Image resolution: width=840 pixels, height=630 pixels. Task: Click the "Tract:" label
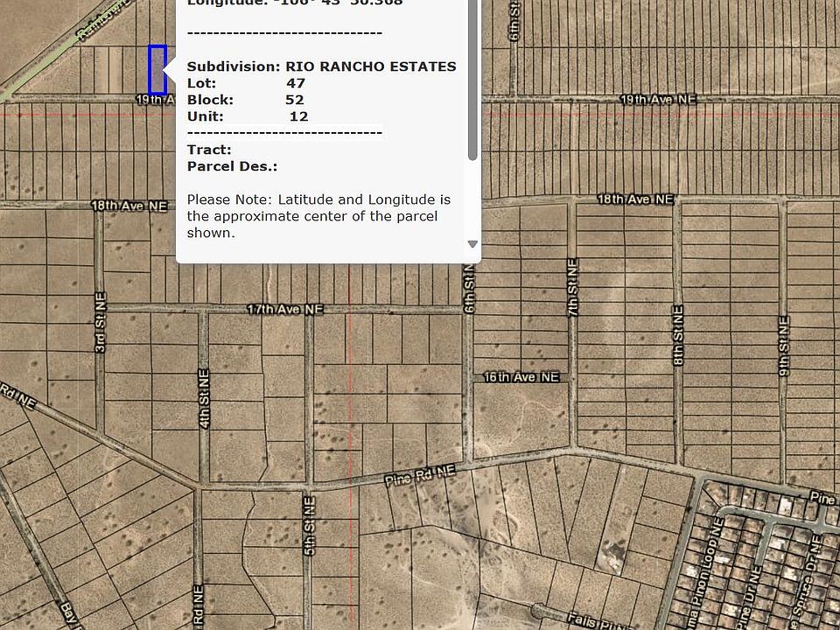pyautogui.click(x=209, y=150)
